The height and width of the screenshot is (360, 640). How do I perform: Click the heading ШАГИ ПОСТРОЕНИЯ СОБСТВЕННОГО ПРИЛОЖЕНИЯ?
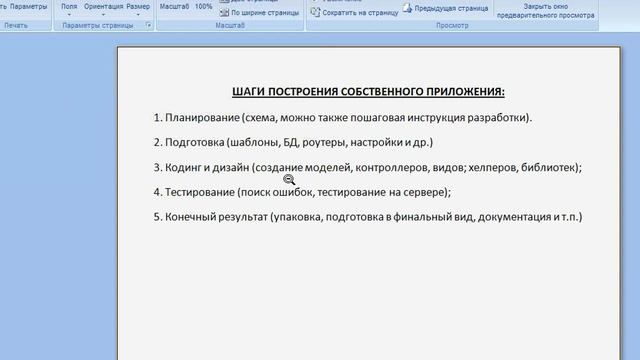click(368, 92)
